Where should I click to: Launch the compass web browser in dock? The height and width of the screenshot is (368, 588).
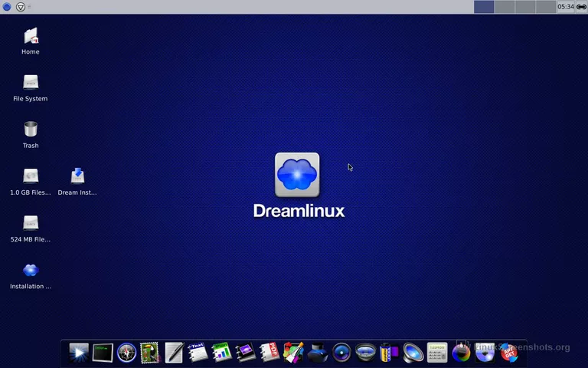tap(126, 353)
